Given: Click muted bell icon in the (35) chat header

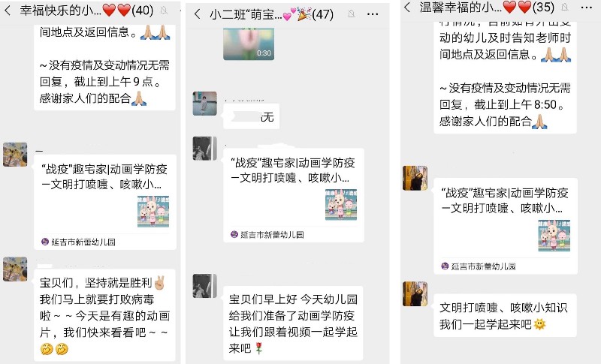Looking at the screenshot, I should (x=565, y=7).
